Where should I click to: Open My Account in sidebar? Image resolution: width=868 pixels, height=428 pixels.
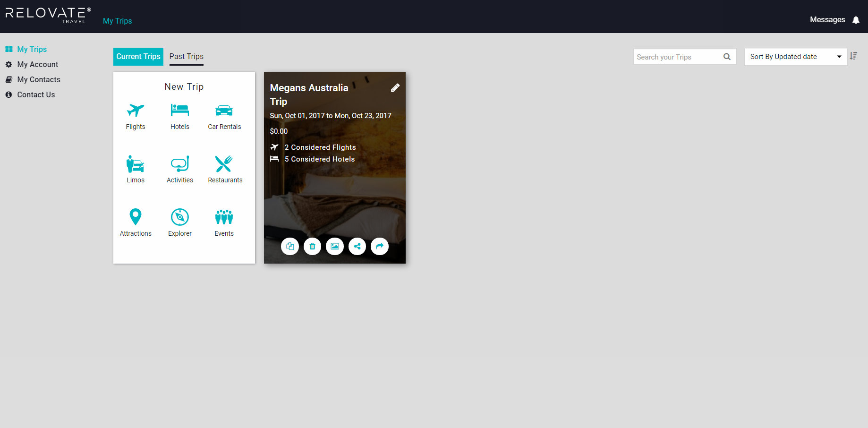click(32, 64)
